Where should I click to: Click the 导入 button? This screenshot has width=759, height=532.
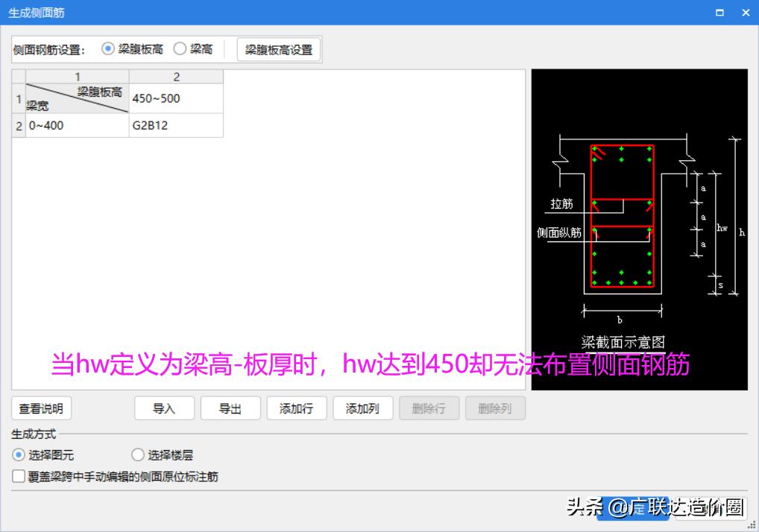tap(164, 408)
